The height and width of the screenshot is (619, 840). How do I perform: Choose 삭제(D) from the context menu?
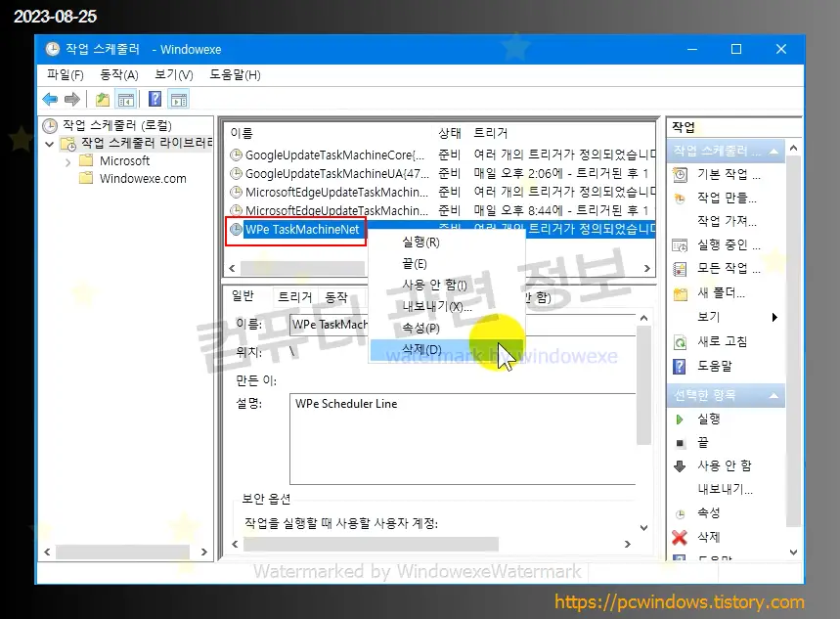tap(446, 350)
